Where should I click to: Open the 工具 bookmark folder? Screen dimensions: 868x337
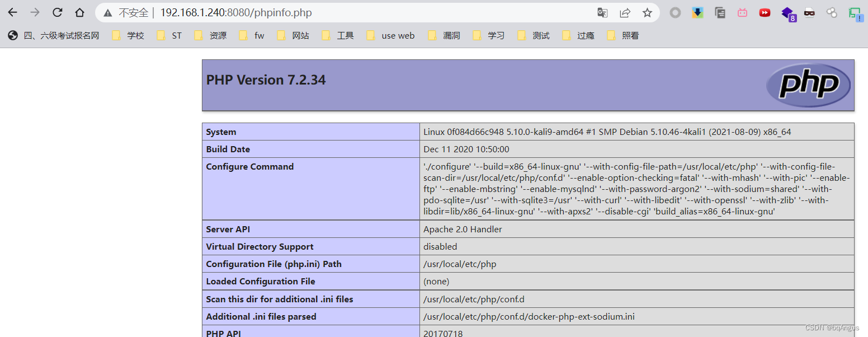click(x=338, y=35)
